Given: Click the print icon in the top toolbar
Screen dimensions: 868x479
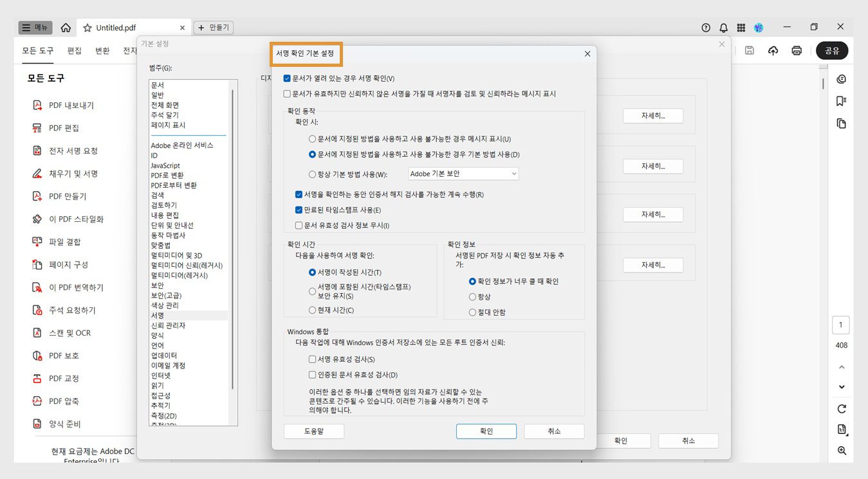Looking at the screenshot, I should point(797,50).
